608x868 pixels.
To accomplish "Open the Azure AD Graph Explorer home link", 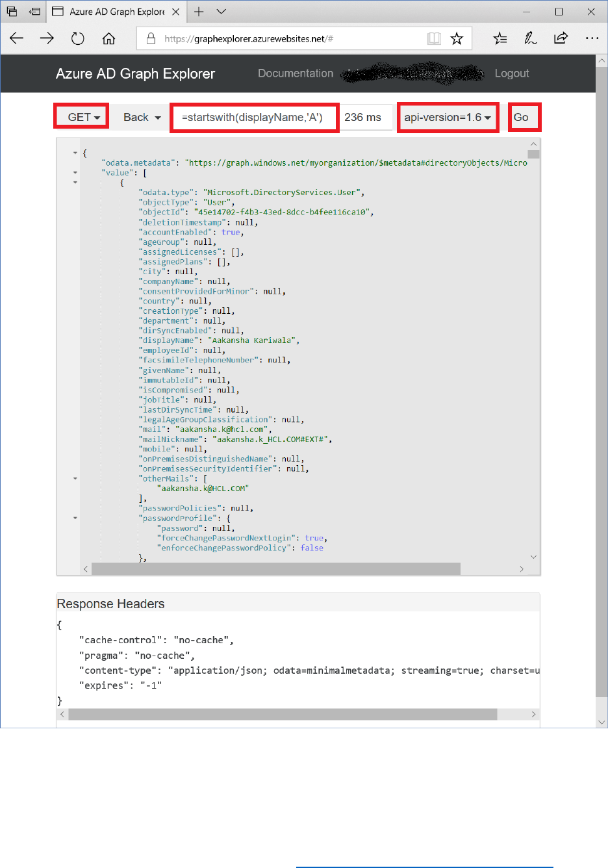I will (135, 73).
